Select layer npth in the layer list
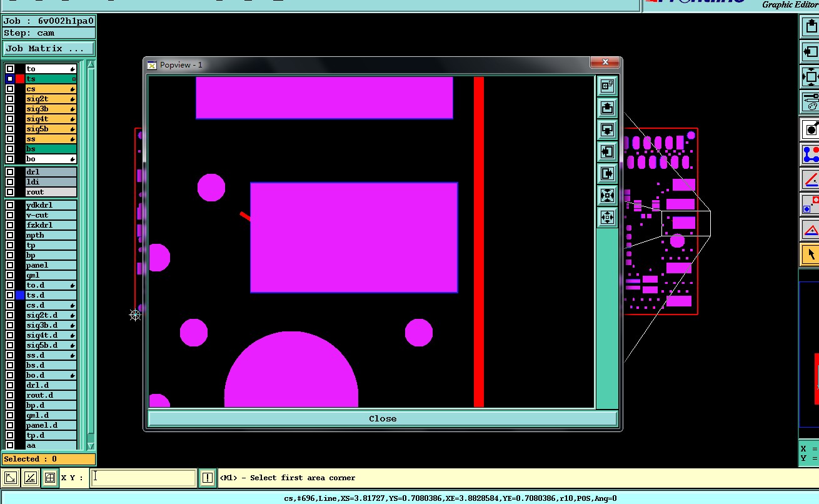Screen dimensions: 819x504 pos(51,235)
